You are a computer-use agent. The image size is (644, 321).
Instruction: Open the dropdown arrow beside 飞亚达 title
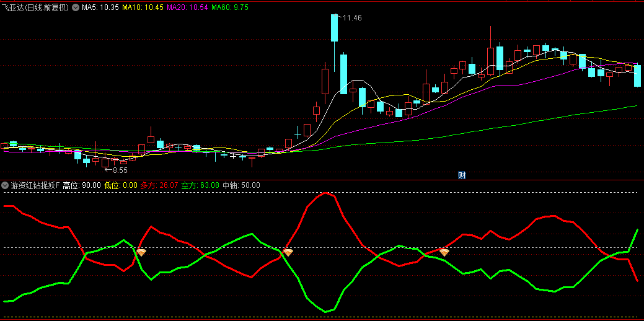[x=76, y=7]
